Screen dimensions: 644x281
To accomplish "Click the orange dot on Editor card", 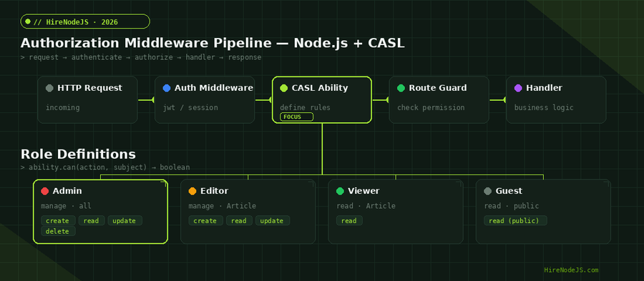I will tap(192, 191).
